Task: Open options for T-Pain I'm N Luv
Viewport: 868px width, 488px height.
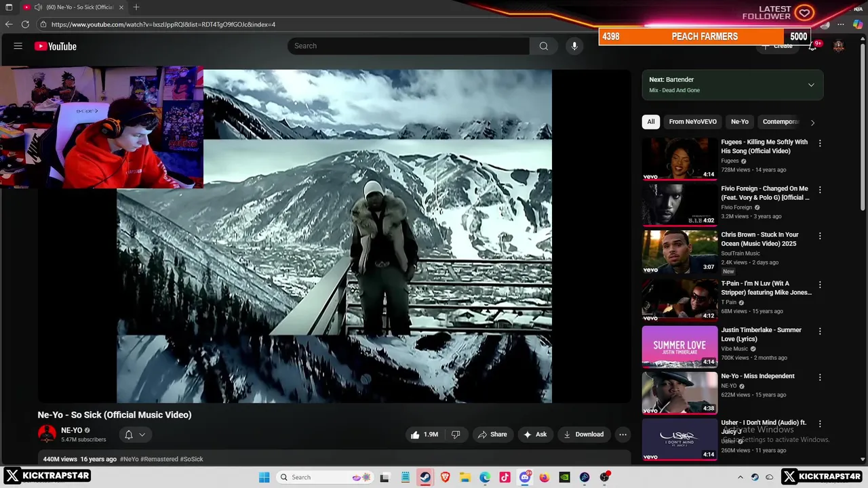Action: pos(820,285)
